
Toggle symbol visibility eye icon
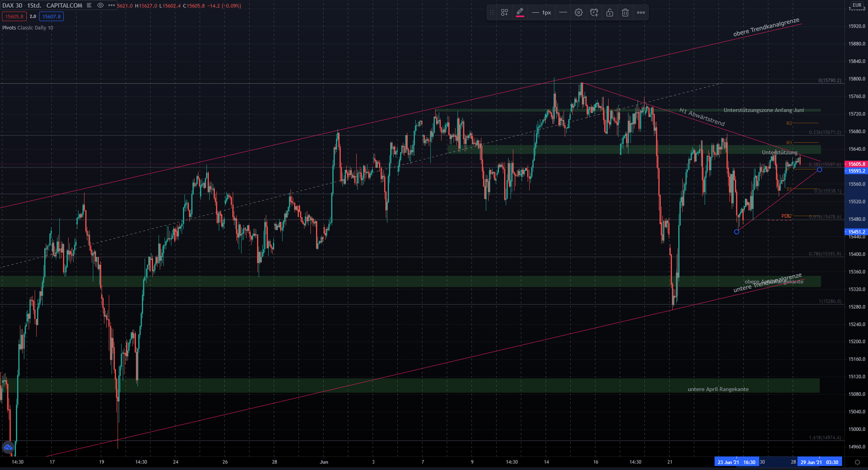pyautogui.click(x=100, y=5)
